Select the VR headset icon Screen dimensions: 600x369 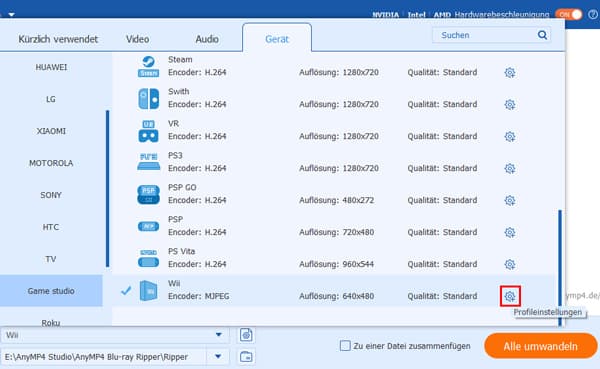(x=148, y=131)
